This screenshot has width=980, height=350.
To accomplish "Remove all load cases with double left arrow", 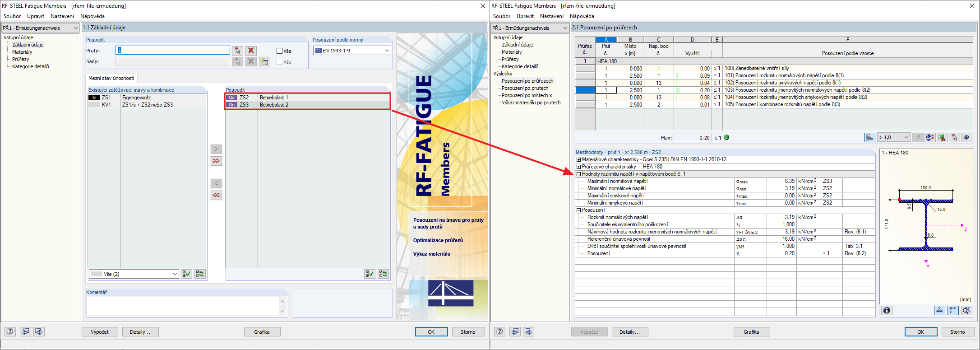I will (x=216, y=195).
